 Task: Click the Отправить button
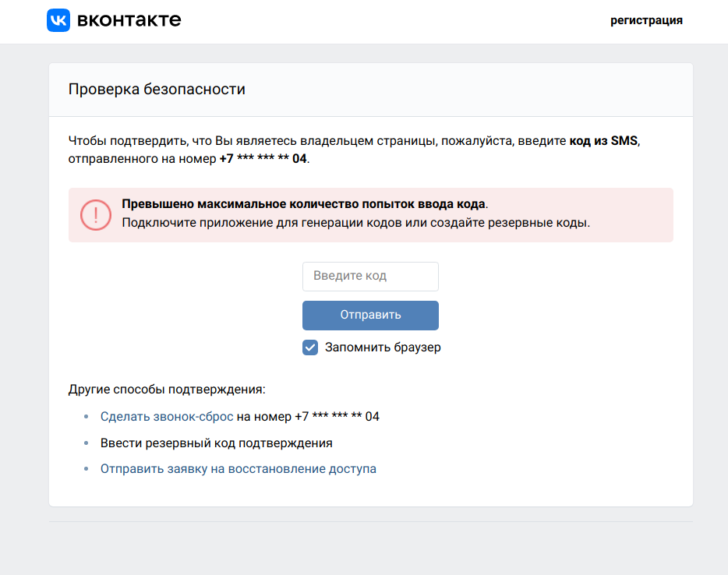(x=370, y=315)
